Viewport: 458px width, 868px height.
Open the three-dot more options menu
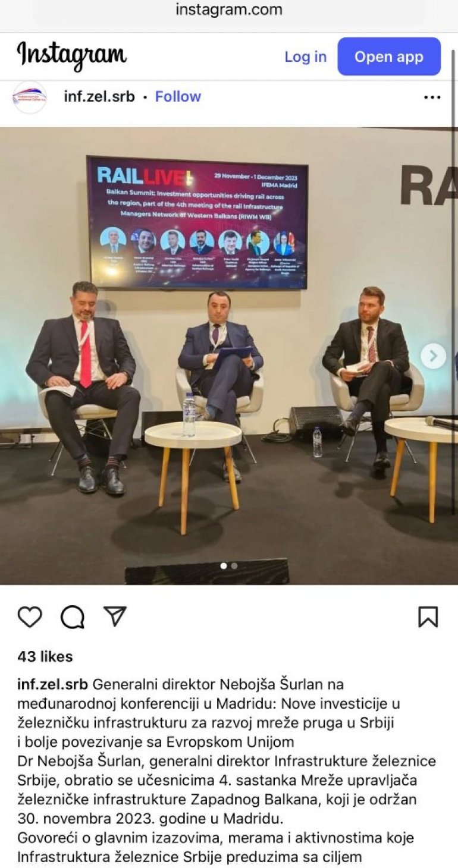click(432, 98)
